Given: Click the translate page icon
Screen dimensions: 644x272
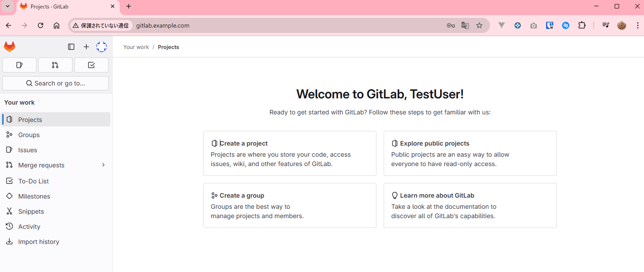Looking at the screenshot, I should click(465, 25).
